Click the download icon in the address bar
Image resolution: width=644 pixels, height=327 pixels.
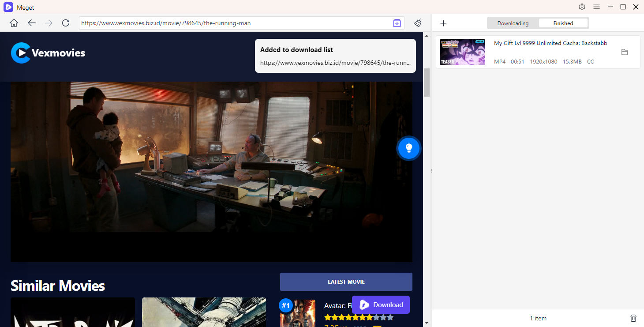click(397, 23)
